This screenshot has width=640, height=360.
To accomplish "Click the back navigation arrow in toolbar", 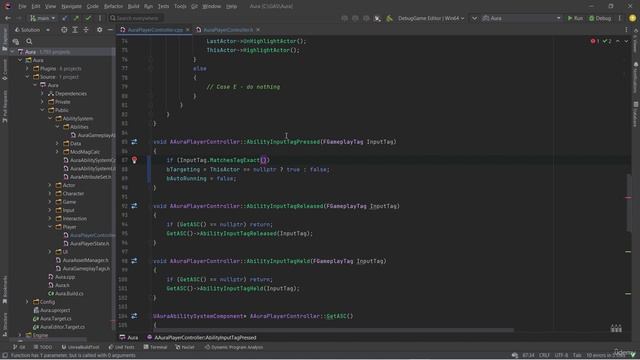I will (8, 18).
